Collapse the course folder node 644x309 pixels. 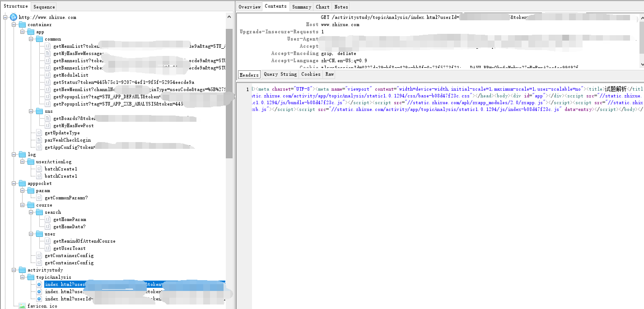[x=22, y=205]
